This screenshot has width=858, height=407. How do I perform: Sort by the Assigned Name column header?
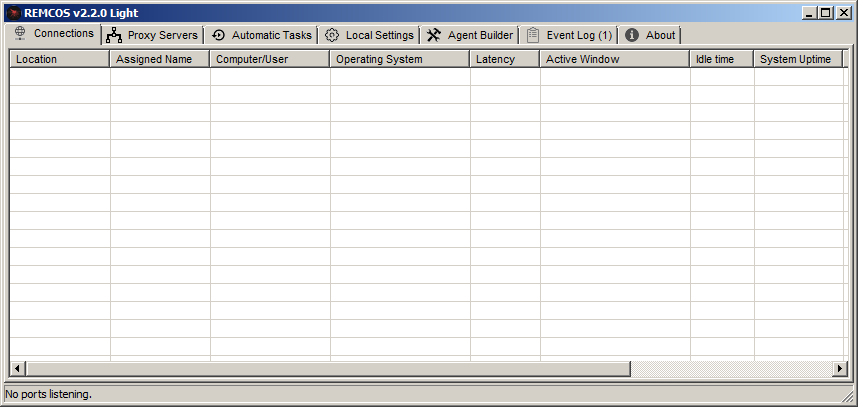coord(159,59)
